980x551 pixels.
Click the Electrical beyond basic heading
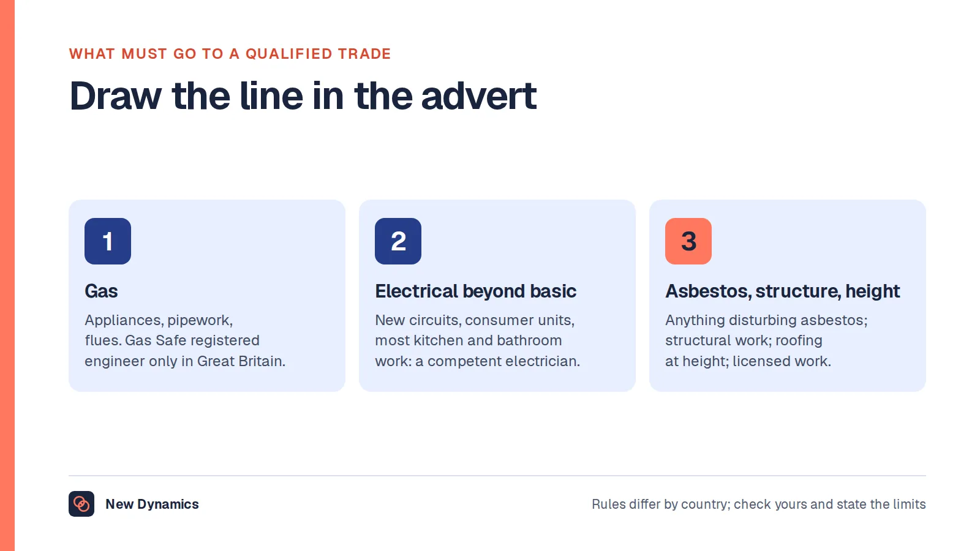476,291
